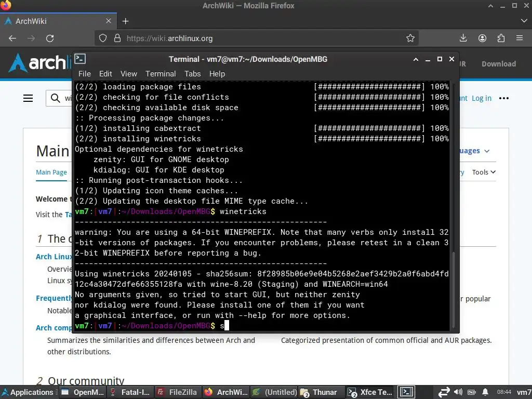Click the "Running post-transaction hooks" line
This screenshot has height=399, width=532.
[159, 180]
